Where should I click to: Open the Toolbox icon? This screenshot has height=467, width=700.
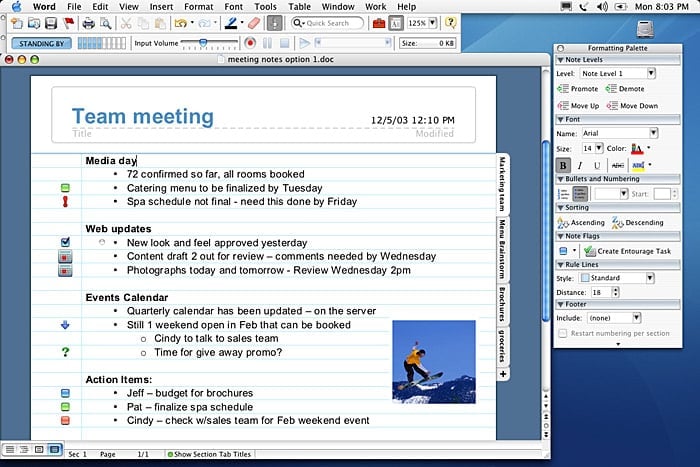tap(379, 23)
